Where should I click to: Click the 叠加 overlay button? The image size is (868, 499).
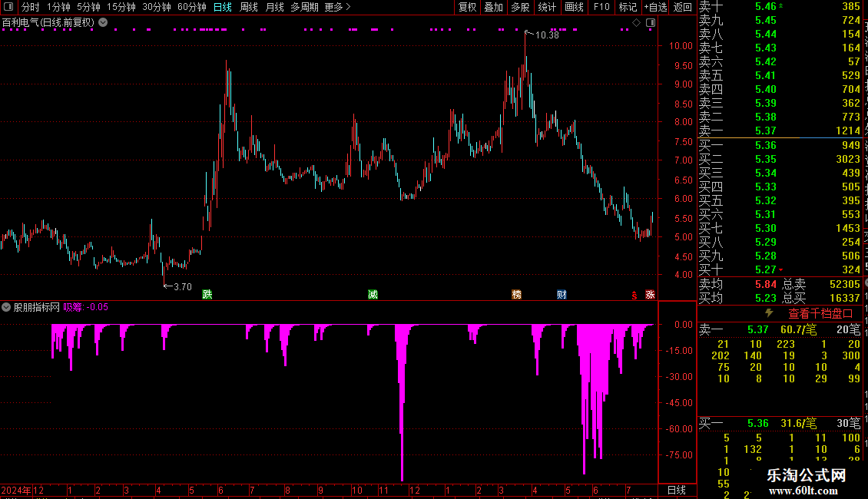[x=494, y=7]
